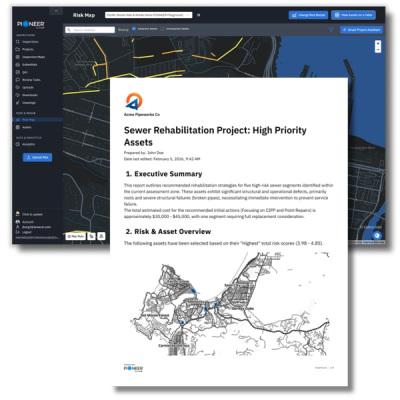Click the Downloads cloud icon

click(18, 95)
